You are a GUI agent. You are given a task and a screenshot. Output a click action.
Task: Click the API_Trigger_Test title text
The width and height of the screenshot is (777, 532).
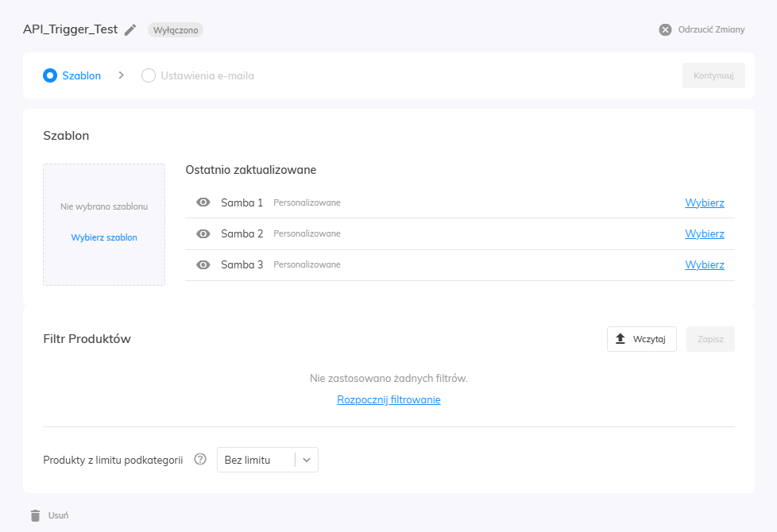pos(70,29)
